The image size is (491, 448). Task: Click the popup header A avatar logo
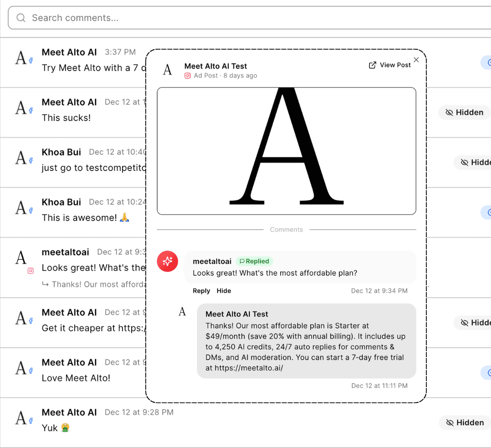coord(168,69)
